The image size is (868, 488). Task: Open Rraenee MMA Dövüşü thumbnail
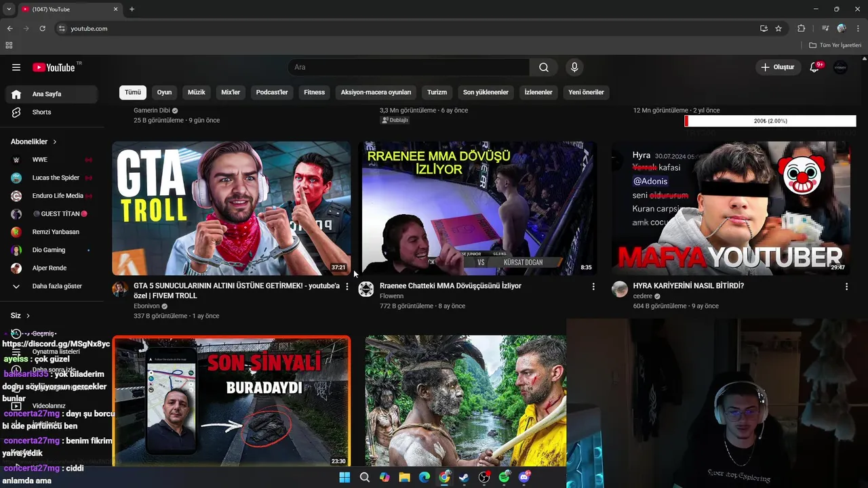pyautogui.click(x=478, y=208)
